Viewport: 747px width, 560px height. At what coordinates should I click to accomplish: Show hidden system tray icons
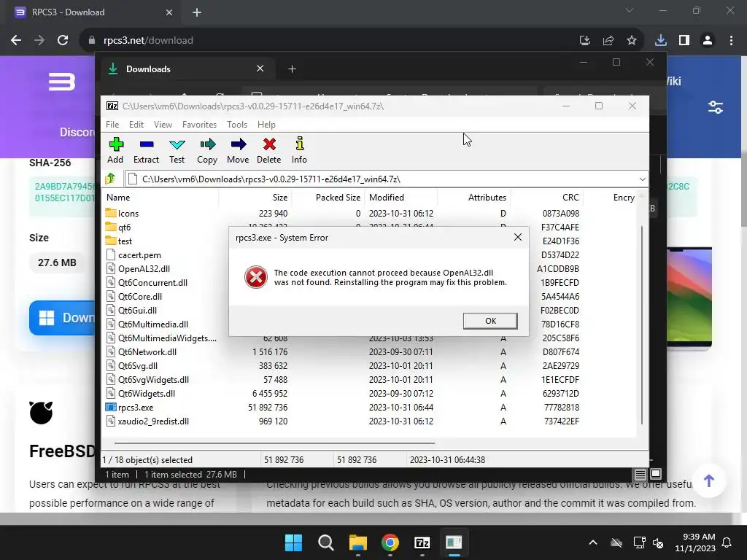(x=592, y=542)
